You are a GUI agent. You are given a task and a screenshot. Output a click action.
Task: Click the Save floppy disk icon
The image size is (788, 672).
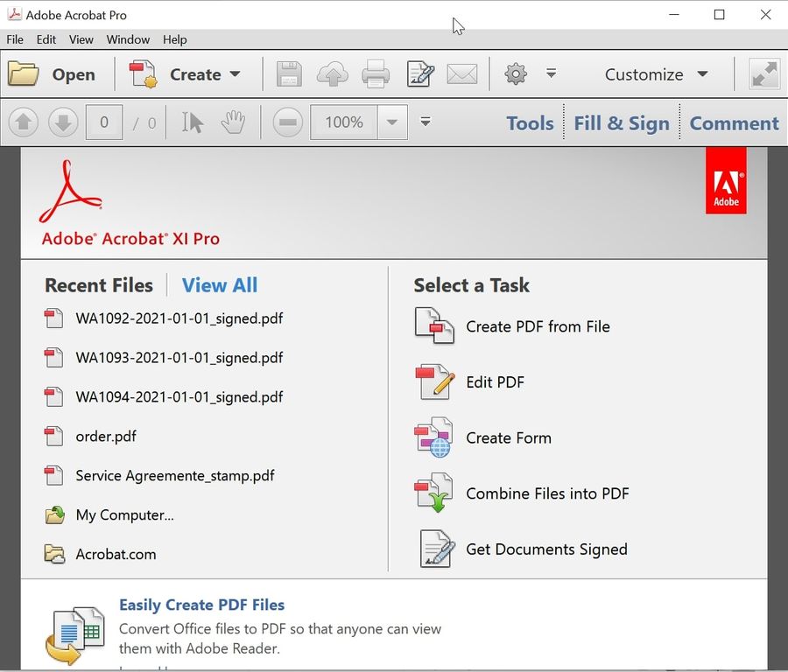[290, 74]
